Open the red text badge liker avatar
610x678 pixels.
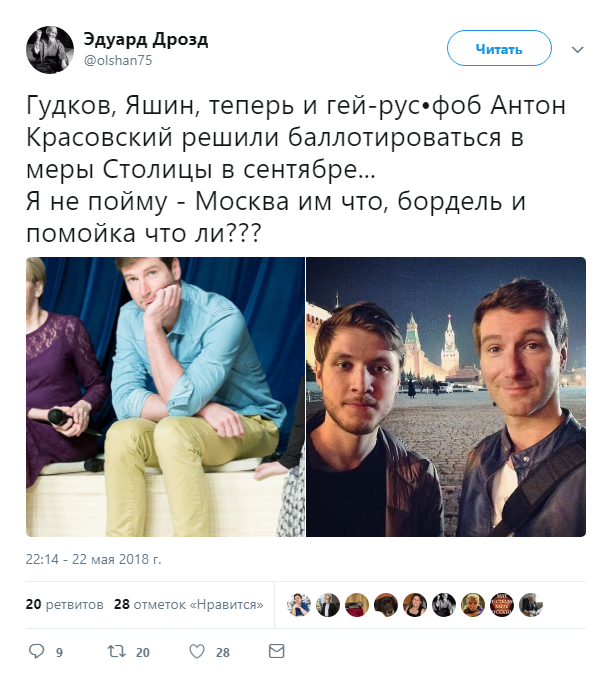click(501, 604)
